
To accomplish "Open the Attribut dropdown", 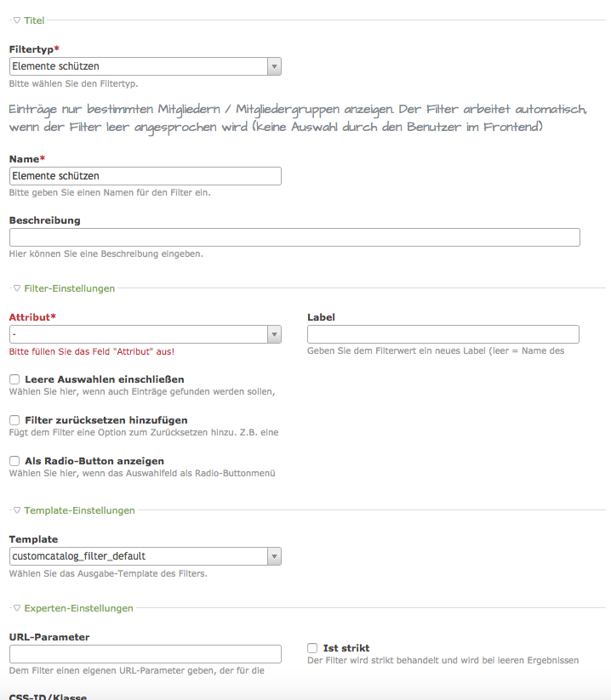I will click(x=146, y=334).
